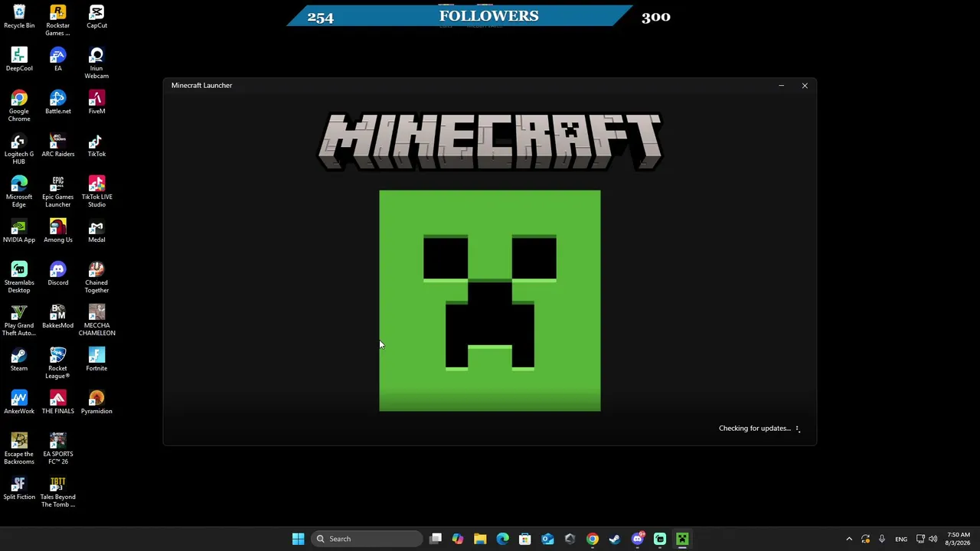Click the Pyramidion desktop icon
The height and width of the screenshot is (551, 980).
tap(96, 403)
